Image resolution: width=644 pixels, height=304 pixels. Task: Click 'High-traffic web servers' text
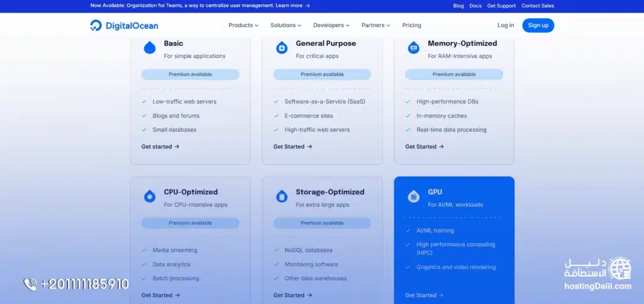click(317, 129)
